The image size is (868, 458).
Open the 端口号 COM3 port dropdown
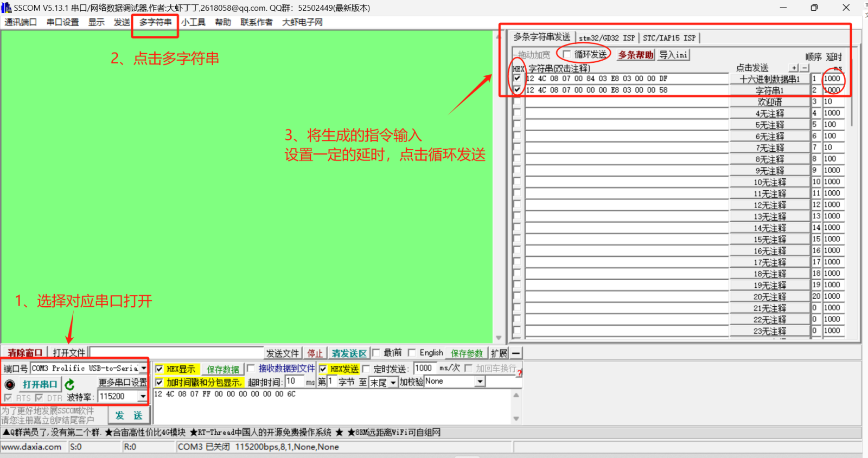click(144, 368)
